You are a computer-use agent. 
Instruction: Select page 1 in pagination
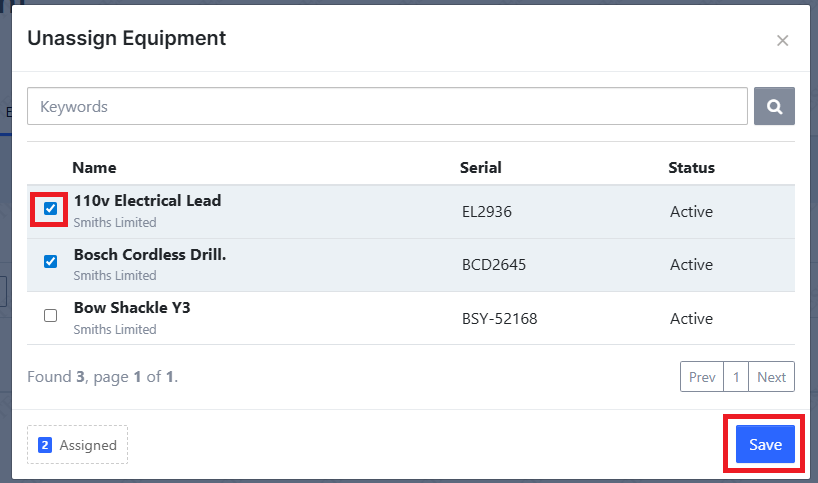coord(736,377)
